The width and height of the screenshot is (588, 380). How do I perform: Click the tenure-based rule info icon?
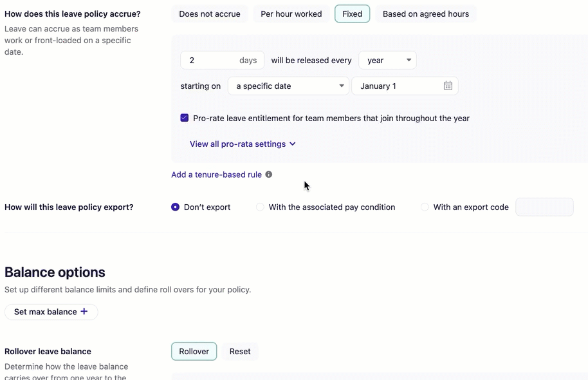[269, 175]
